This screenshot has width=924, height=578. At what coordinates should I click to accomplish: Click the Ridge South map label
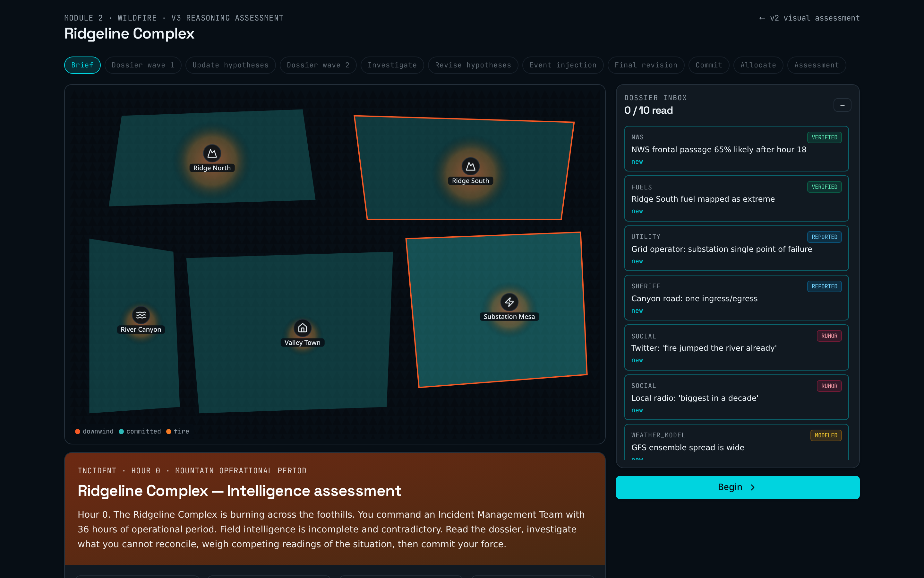pos(470,181)
